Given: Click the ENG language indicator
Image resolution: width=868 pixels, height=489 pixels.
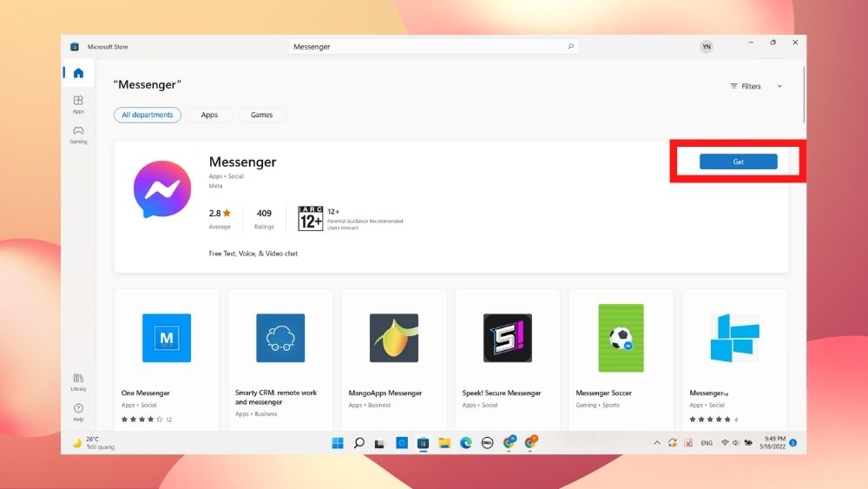Looking at the screenshot, I should click(707, 443).
